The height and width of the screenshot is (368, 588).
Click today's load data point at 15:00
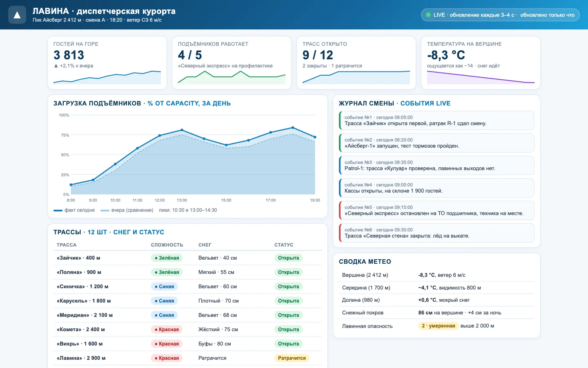[x=226, y=145]
